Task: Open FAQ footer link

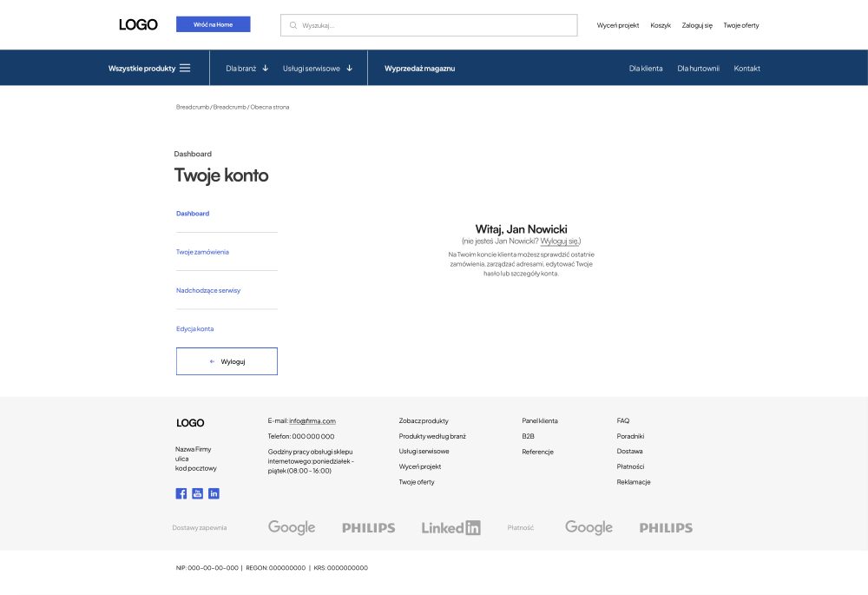Action: 622,421
